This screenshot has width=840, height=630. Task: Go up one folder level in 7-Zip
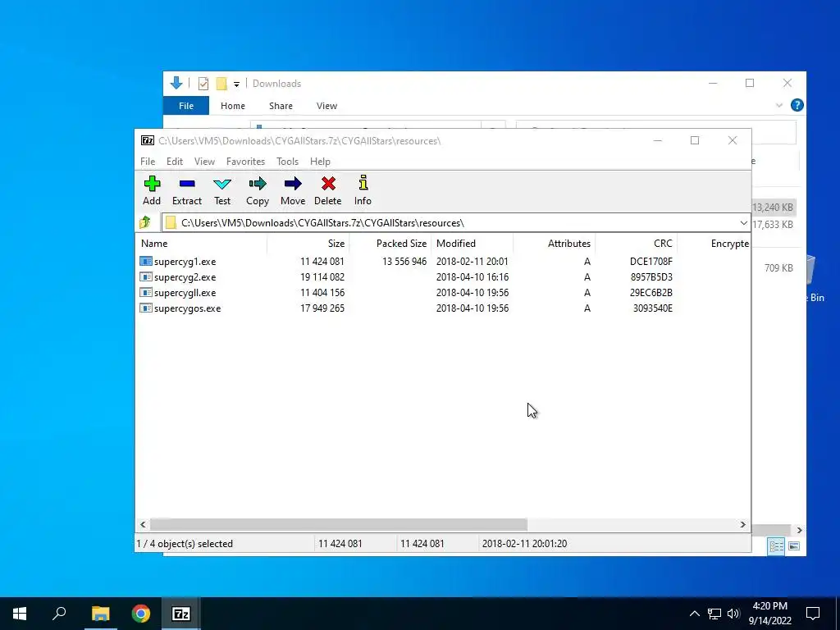[x=145, y=222]
